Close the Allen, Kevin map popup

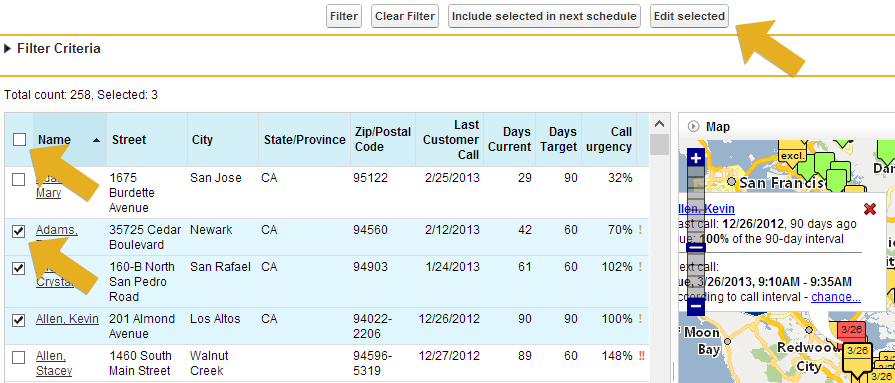(x=870, y=209)
